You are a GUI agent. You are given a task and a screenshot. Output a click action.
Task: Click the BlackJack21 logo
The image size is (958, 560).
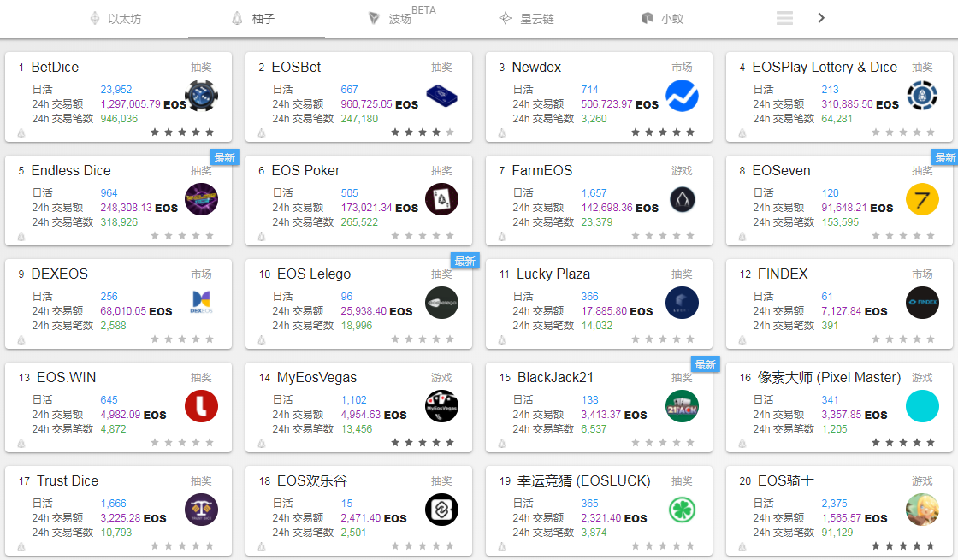click(x=682, y=406)
